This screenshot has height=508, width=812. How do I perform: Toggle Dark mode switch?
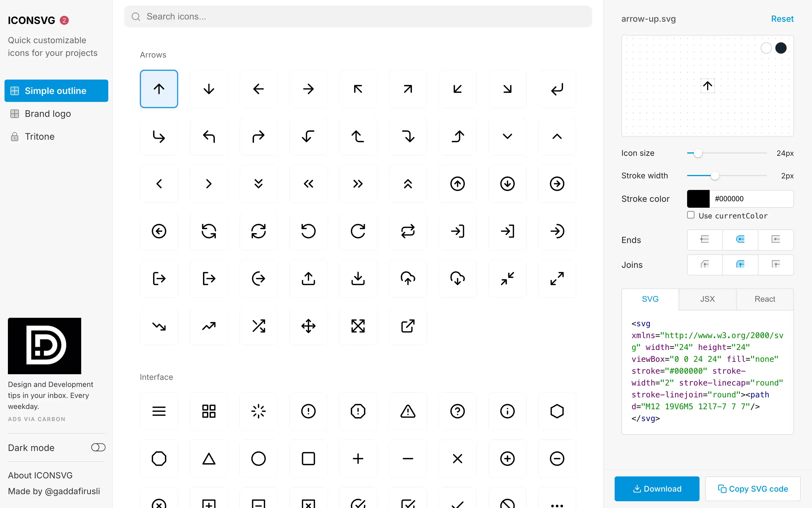click(x=98, y=447)
